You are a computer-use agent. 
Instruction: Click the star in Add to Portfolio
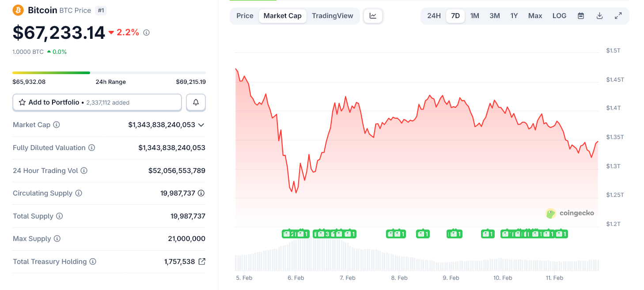pos(22,102)
